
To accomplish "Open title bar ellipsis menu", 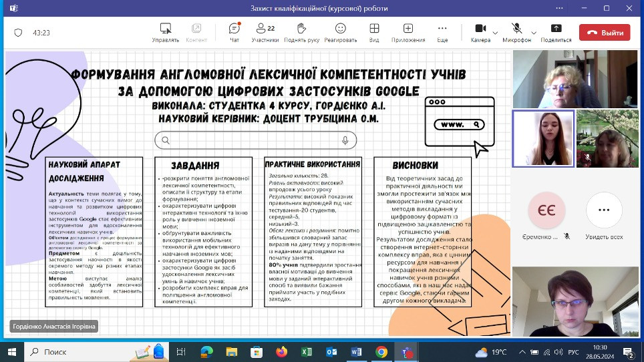I will coord(559,8).
